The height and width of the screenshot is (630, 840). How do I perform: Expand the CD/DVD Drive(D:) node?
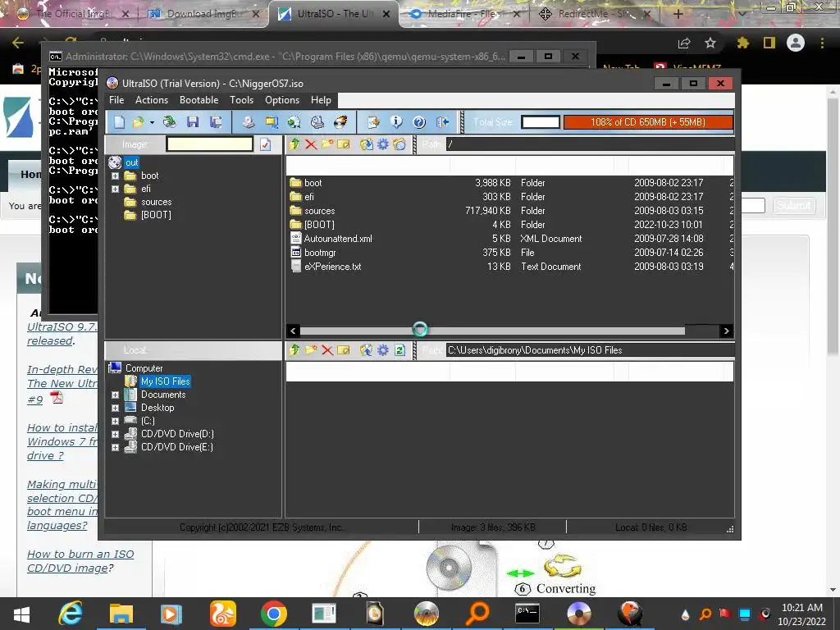pos(115,435)
